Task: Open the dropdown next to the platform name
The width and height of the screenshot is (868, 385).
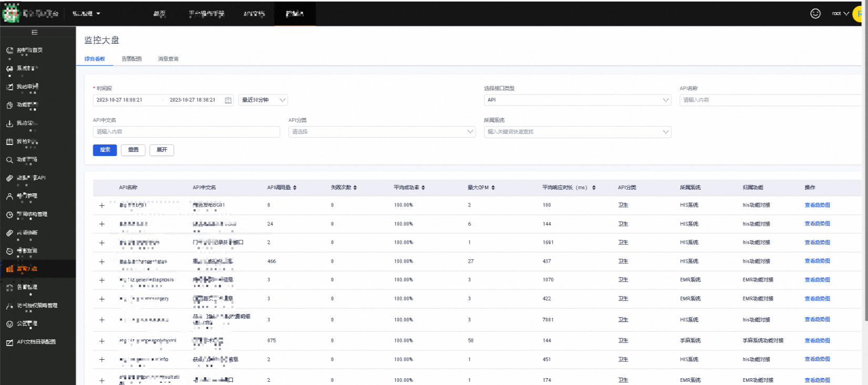Action: (87, 14)
